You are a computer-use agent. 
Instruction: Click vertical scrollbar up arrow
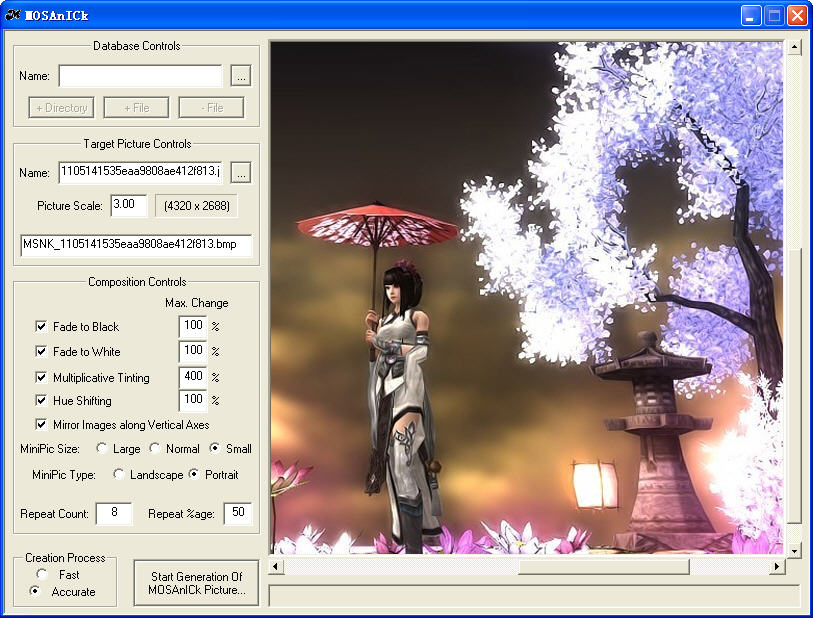pyautogui.click(x=794, y=47)
